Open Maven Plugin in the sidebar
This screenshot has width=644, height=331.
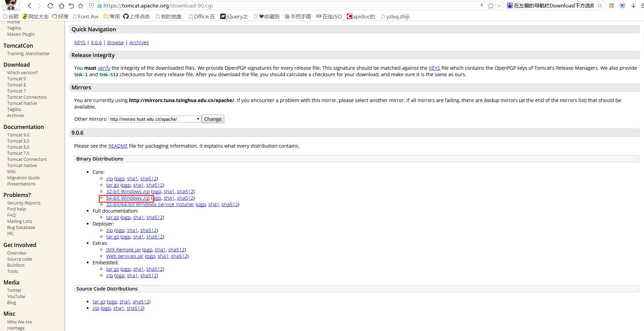tap(21, 34)
